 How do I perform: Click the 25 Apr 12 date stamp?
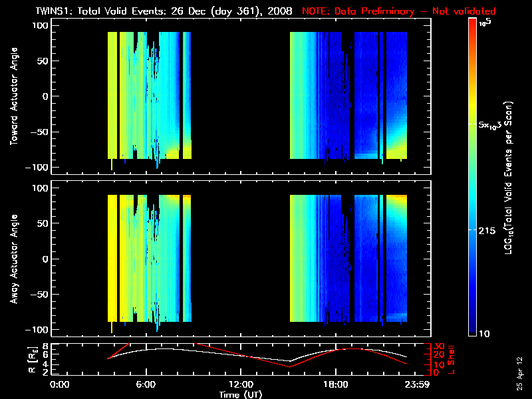click(520, 366)
